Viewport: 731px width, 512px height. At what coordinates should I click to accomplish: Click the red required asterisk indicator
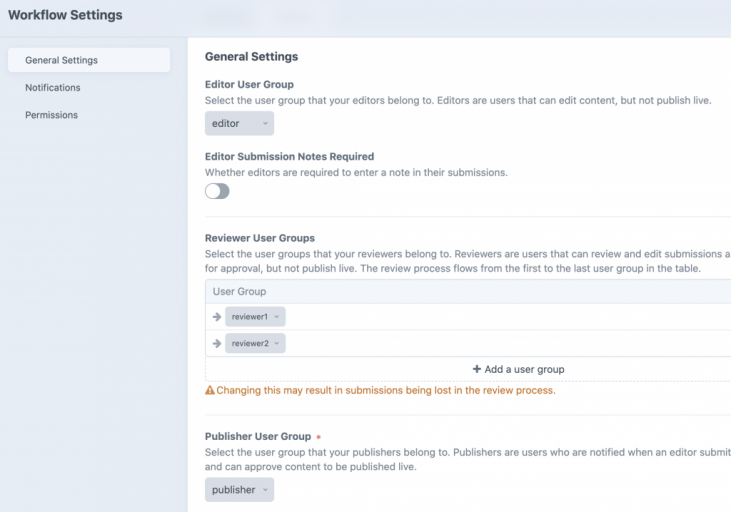(318, 437)
